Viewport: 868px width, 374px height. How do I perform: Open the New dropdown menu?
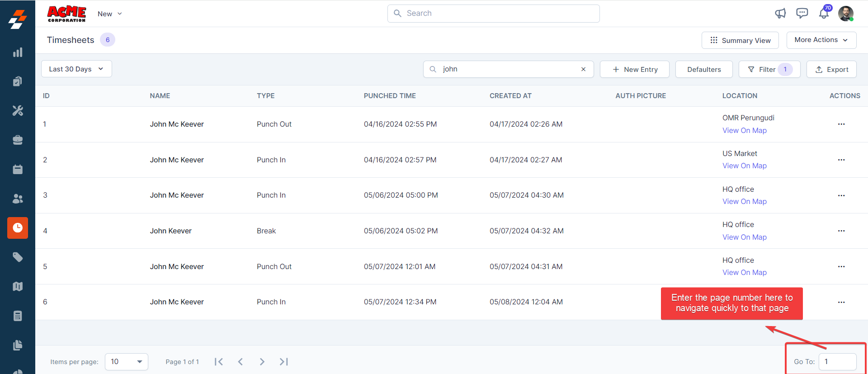110,14
